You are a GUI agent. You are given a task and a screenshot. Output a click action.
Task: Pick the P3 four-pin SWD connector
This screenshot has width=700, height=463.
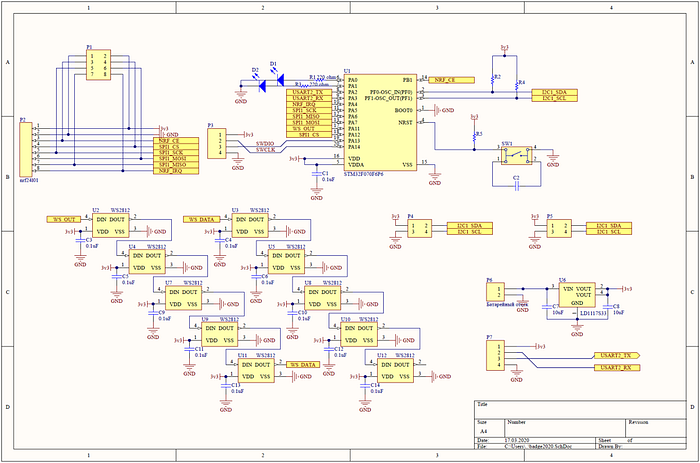[217, 143]
